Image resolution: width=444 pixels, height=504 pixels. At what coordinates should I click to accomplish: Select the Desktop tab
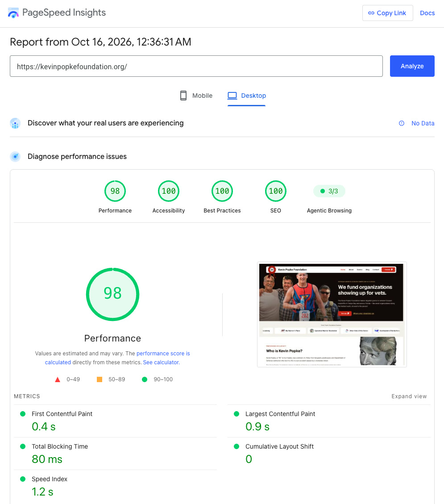coord(247,96)
